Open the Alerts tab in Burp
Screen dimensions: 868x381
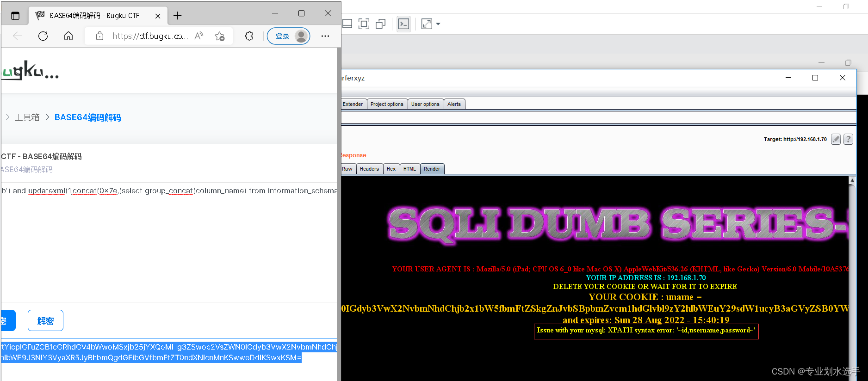[x=454, y=104]
